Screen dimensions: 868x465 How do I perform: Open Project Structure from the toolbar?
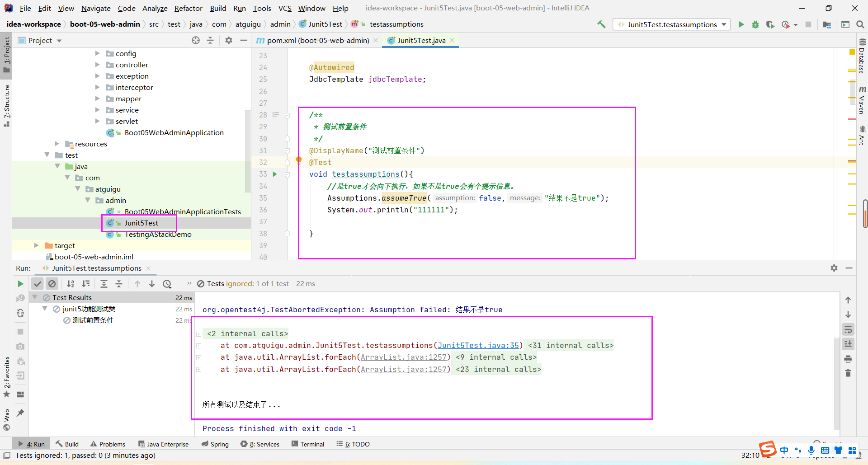pos(827,24)
